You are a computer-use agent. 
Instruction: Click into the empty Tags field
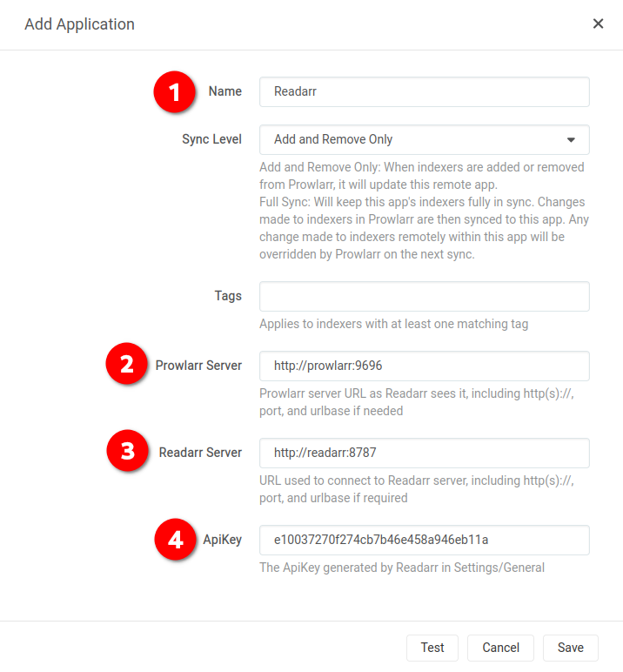point(425,296)
